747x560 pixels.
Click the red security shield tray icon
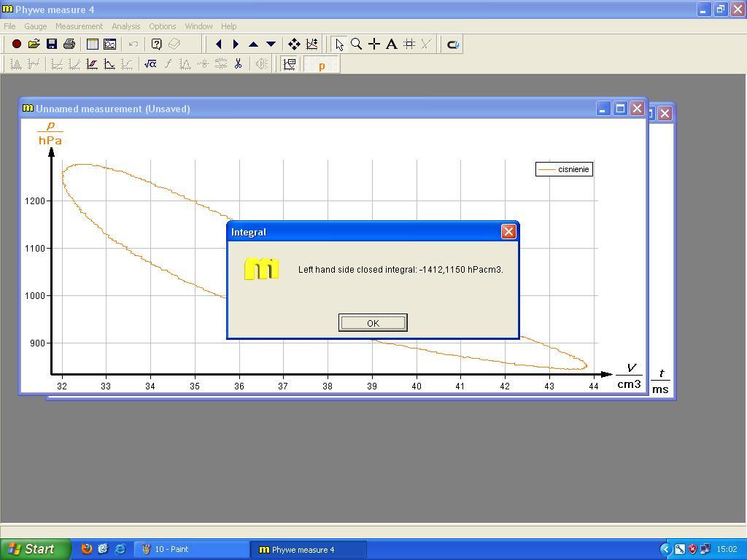click(692, 549)
